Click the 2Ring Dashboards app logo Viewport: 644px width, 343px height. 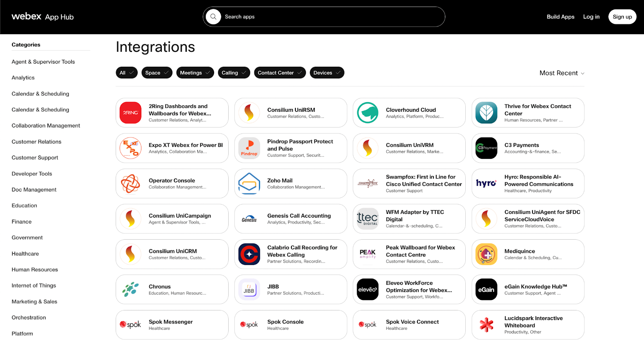tap(130, 113)
